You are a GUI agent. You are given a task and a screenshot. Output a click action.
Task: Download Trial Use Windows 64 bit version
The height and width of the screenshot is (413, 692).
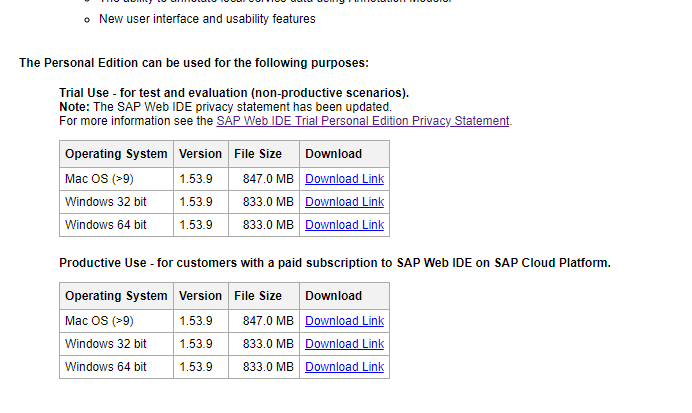pos(344,225)
